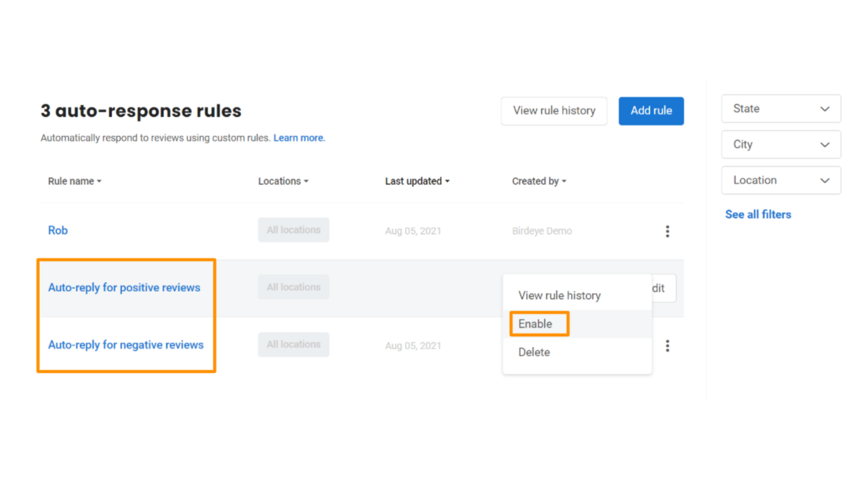Expand the State filter dropdown

(x=781, y=109)
